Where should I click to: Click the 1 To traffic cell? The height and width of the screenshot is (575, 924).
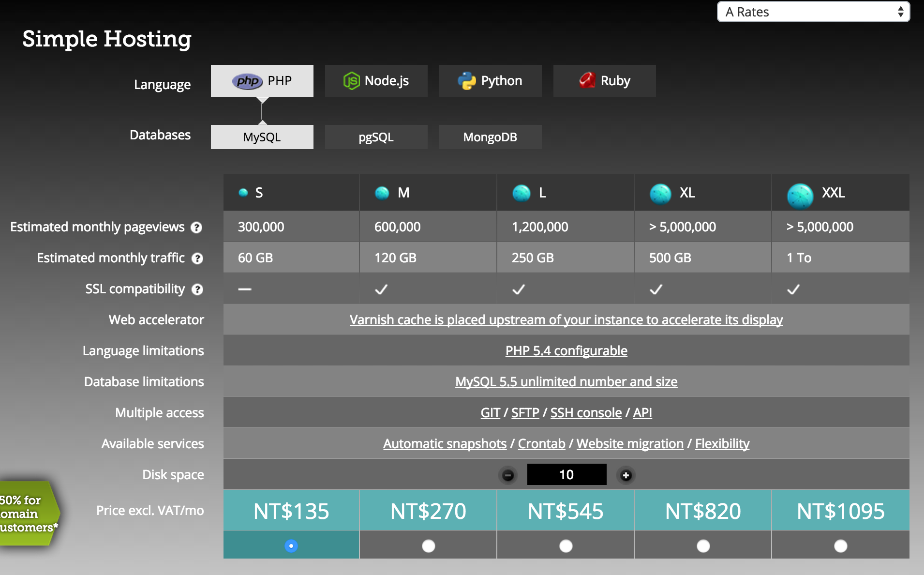click(x=841, y=257)
